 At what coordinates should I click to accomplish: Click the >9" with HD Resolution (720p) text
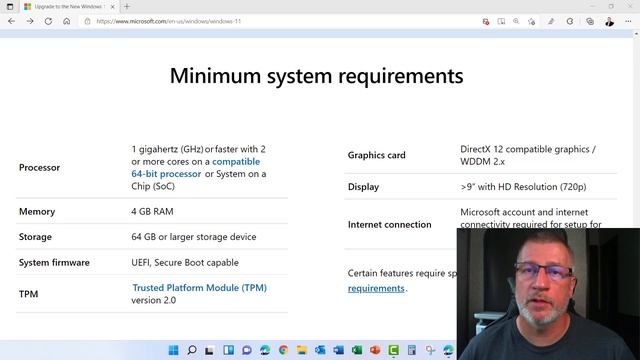point(523,187)
